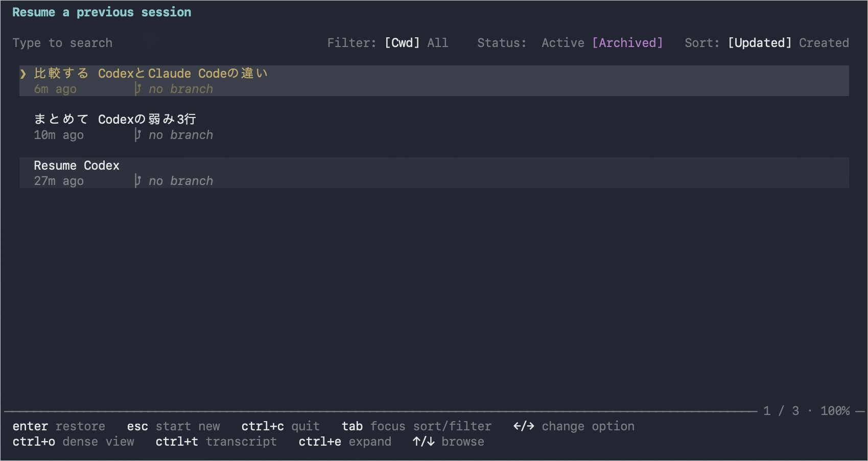
Task: Click the 'Filter:' label
Action: pos(352,43)
